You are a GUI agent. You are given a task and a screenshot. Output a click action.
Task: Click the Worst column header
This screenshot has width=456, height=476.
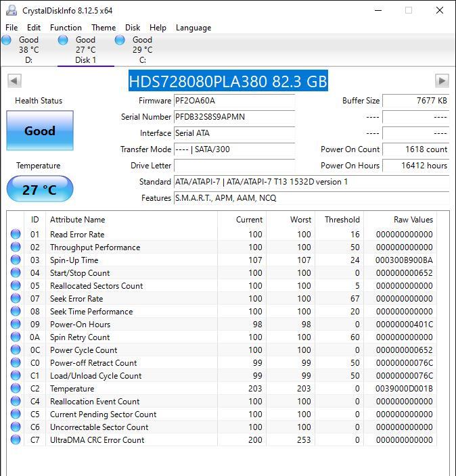(x=291, y=220)
